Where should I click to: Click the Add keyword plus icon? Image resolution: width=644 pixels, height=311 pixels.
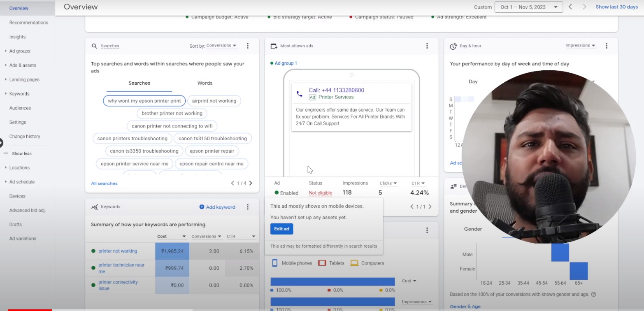(x=202, y=207)
